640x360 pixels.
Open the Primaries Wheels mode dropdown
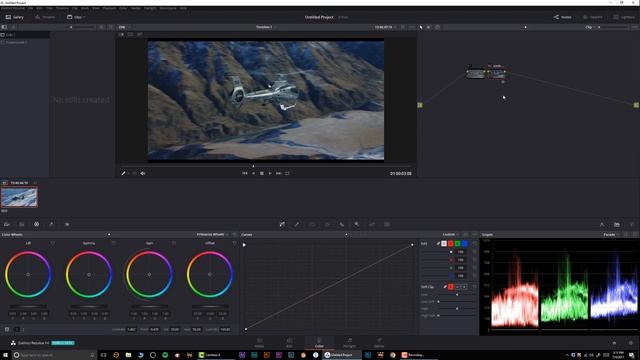click(x=212, y=235)
